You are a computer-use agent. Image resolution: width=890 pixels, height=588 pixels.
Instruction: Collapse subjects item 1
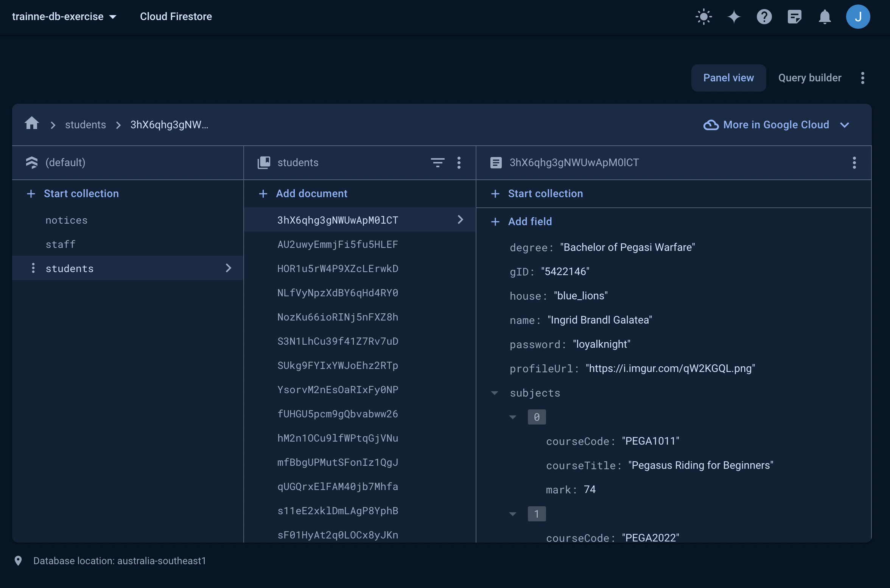513,514
